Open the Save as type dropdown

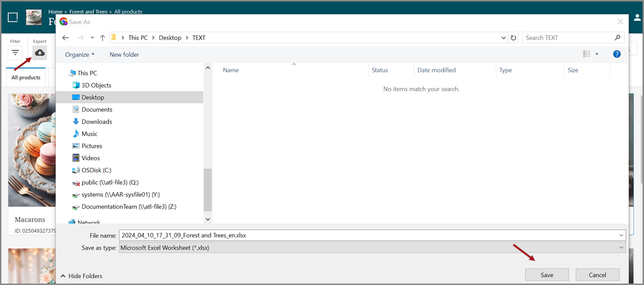point(372,247)
